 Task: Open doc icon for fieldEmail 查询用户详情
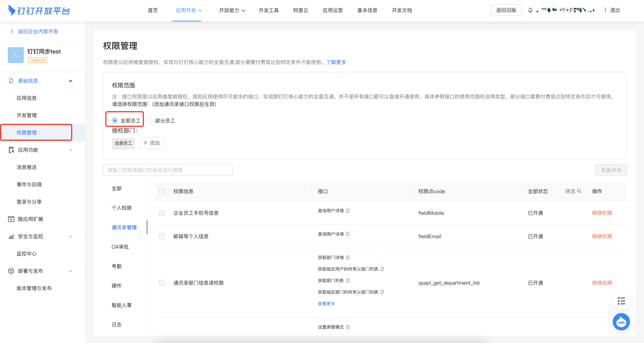click(x=348, y=234)
